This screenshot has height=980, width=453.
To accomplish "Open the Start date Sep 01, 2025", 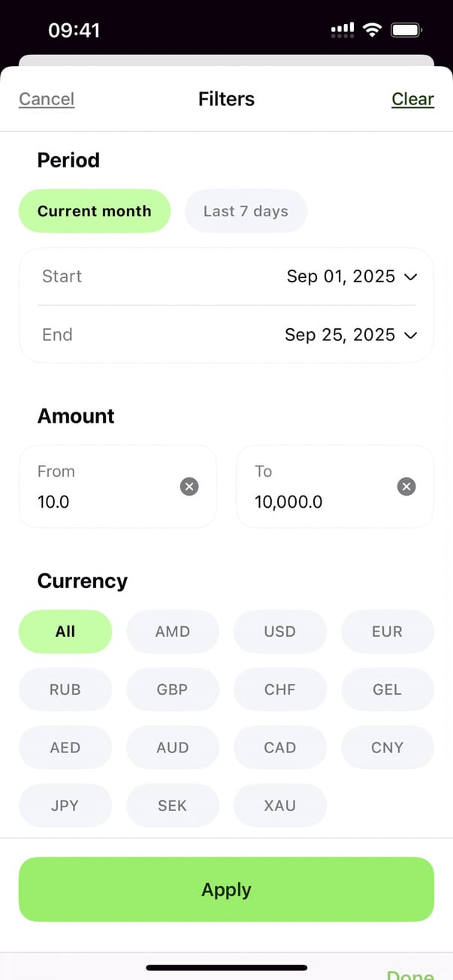I will (x=341, y=276).
